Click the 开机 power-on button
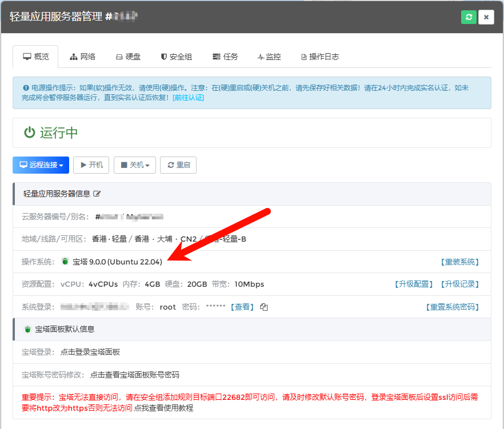The image size is (504, 429). (x=91, y=165)
